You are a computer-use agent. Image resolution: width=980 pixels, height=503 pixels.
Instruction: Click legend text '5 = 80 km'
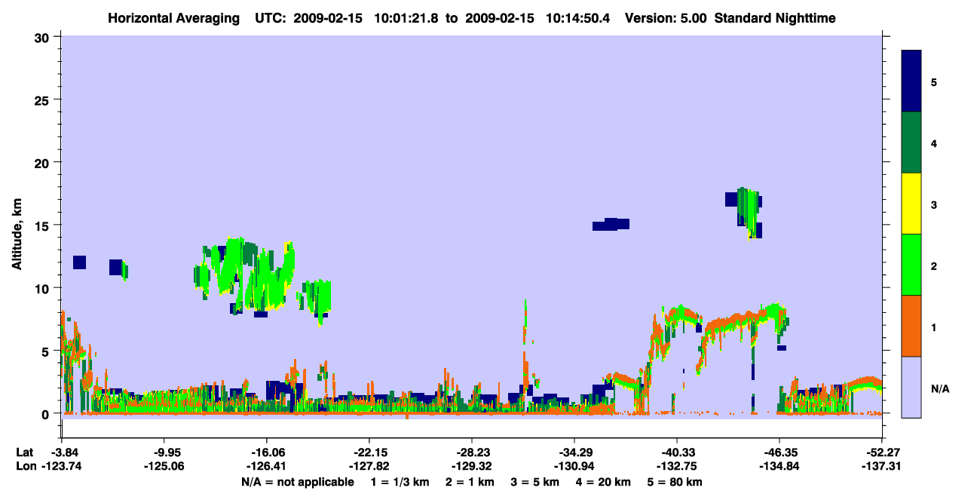(x=675, y=482)
